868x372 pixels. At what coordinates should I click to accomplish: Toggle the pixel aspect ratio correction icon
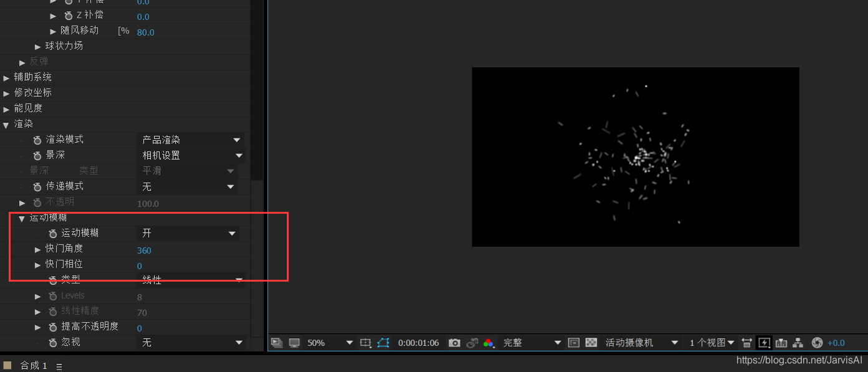747,343
